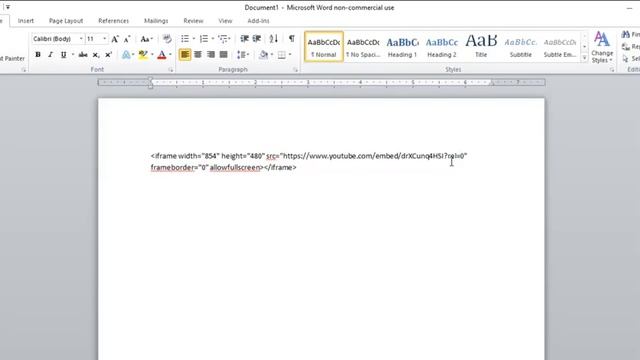
Task: Align text right
Action: click(x=211, y=55)
